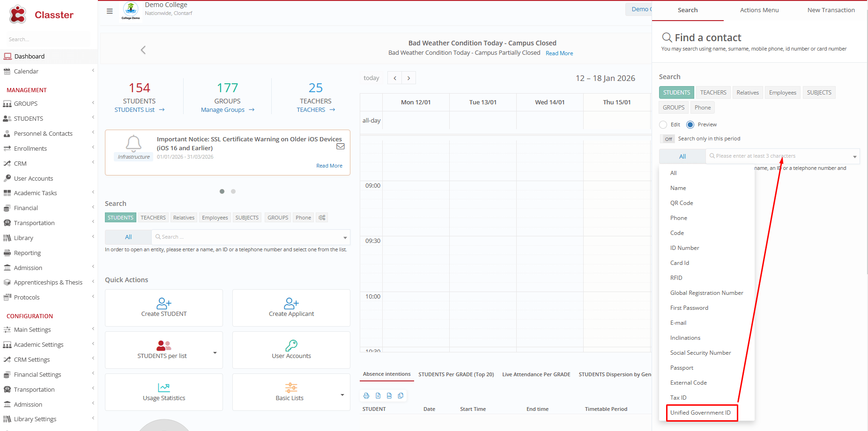
Task: Select second announcement carousel dot
Action: pyautogui.click(x=233, y=191)
